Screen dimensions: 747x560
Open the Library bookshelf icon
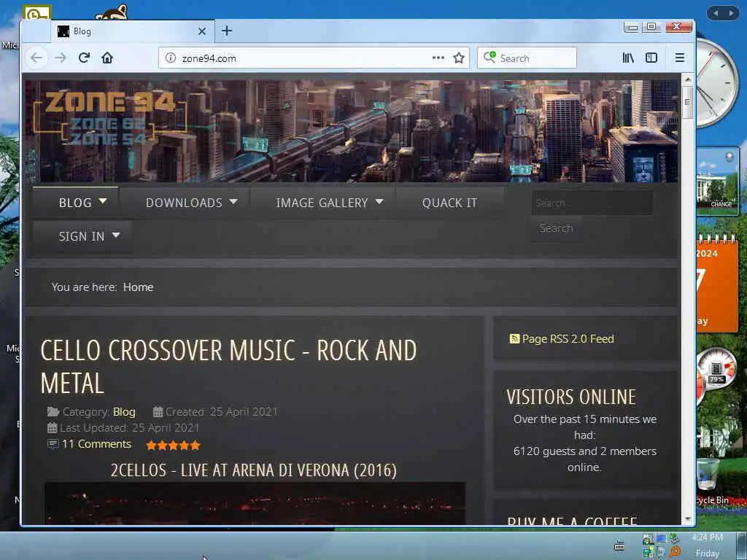click(x=628, y=58)
